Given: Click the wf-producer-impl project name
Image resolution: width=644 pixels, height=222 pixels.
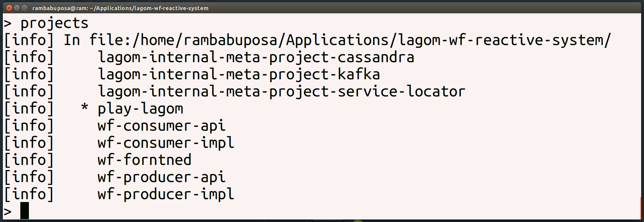Looking at the screenshot, I should point(166,194).
